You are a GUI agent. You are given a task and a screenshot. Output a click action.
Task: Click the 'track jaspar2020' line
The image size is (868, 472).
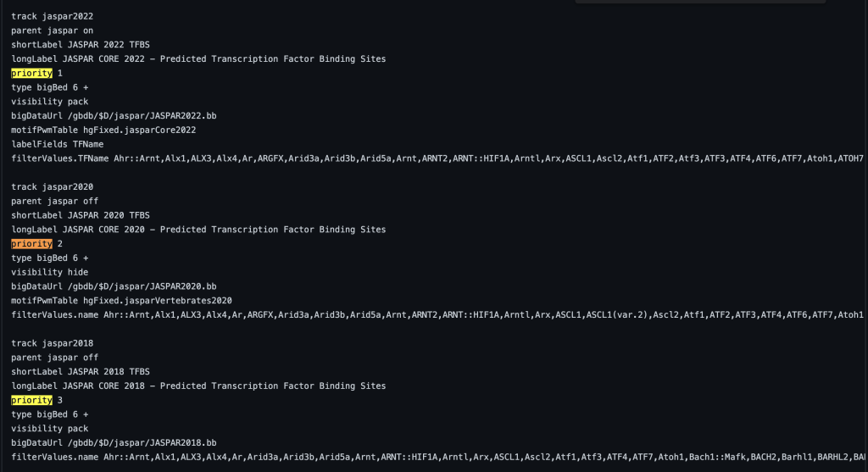(x=52, y=186)
